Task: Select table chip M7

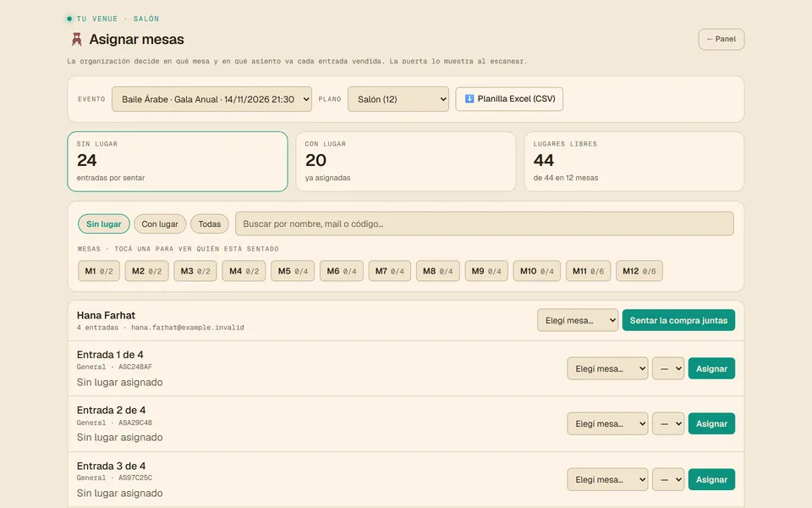Action: click(390, 271)
